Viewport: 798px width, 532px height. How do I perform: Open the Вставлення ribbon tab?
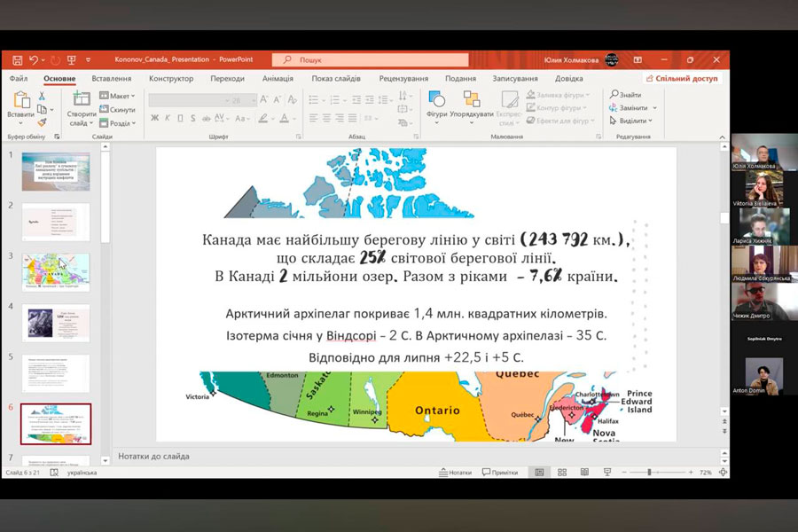112,78
